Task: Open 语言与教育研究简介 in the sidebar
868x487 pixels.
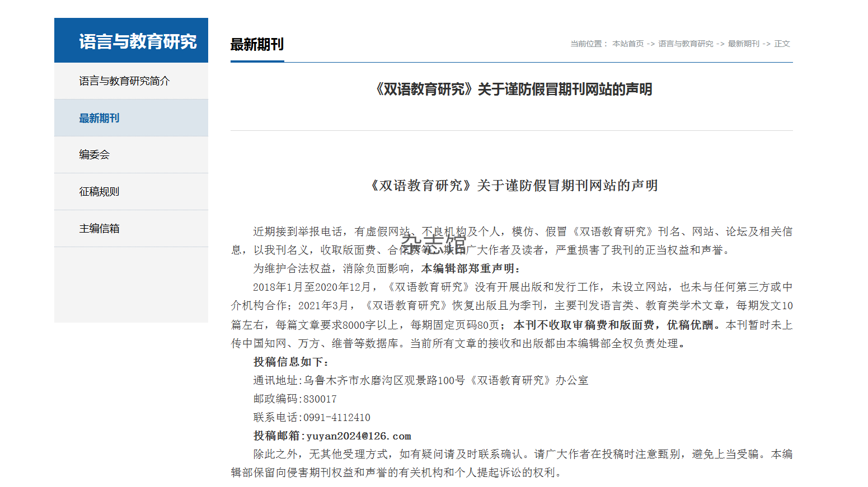Action: 124,81
